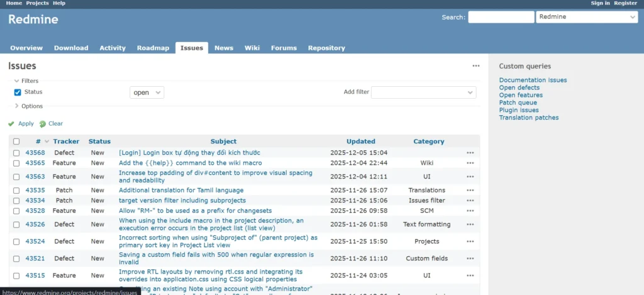Sort issues by Updated column header
644x295 pixels.
(x=360, y=142)
